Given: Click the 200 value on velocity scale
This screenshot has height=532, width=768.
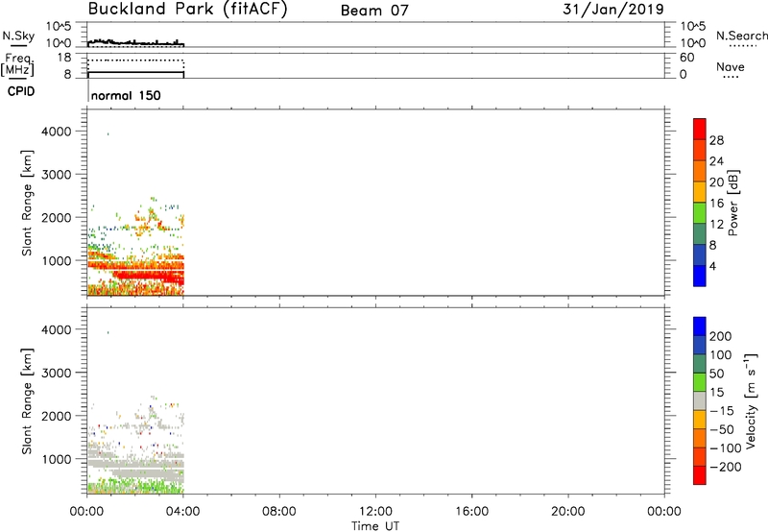Looking at the screenshot, I should pos(721,336).
